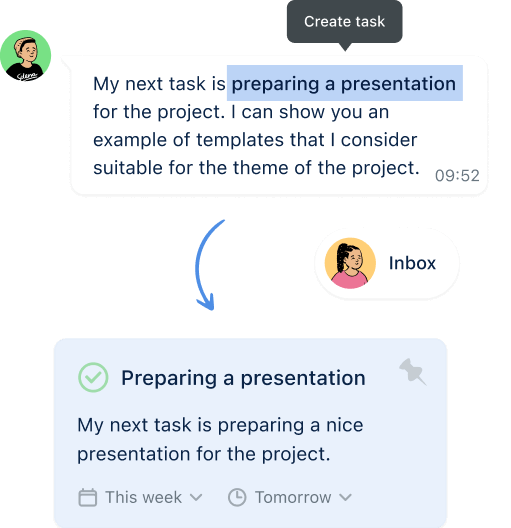
Task: Open the Inbox pill button
Action: pos(387,263)
